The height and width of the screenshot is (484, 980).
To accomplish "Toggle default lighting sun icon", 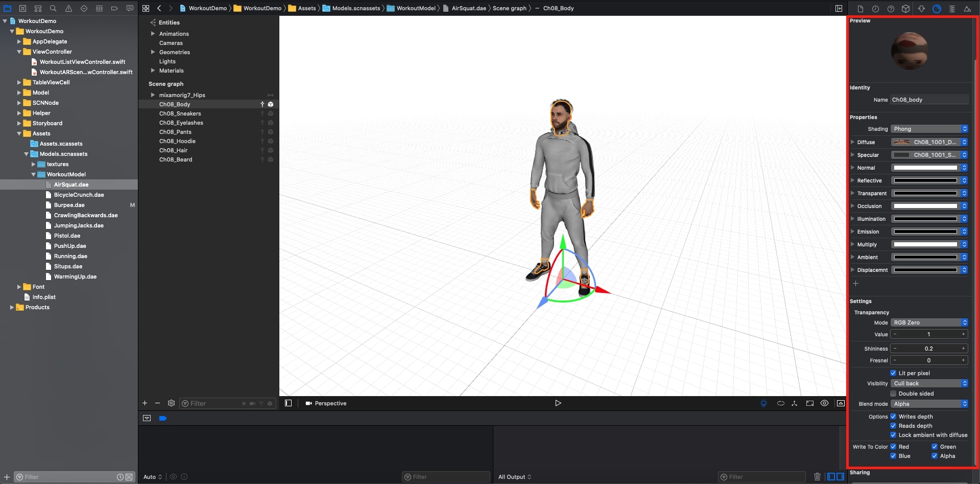I will 763,403.
